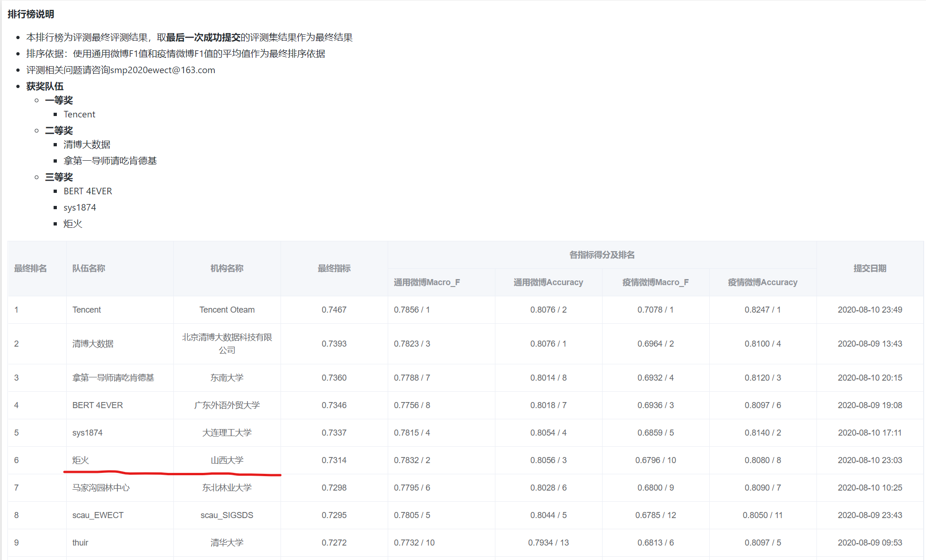Click the 通用微博Accuracy column header
Image resolution: width=926 pixels, height=560 pixels.
point(548,282)
